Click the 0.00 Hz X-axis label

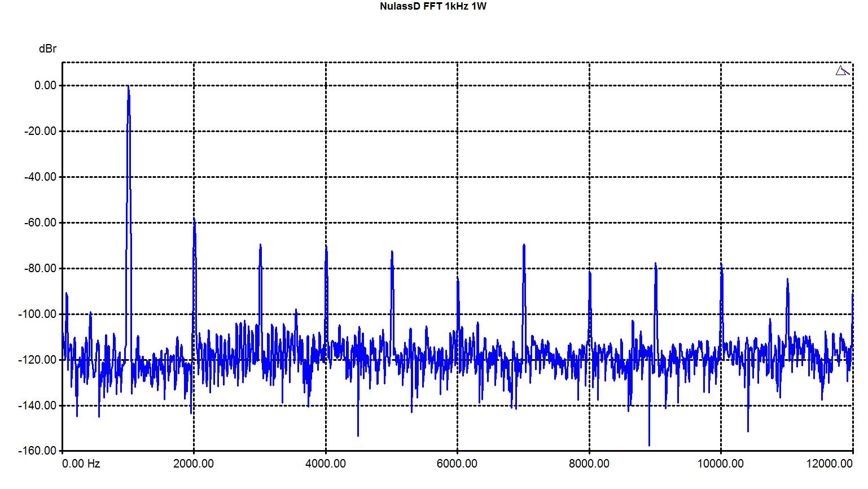[x=81, y=464]
